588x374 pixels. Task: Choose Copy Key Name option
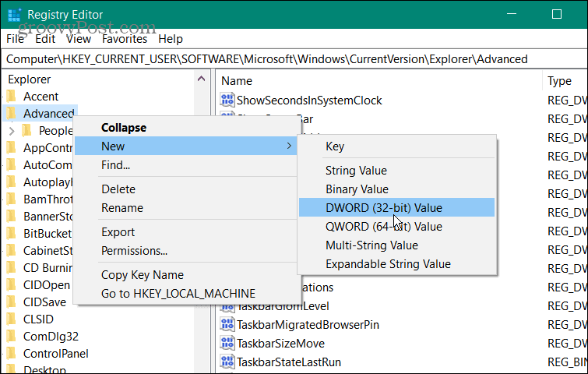(x=143, y=275)
